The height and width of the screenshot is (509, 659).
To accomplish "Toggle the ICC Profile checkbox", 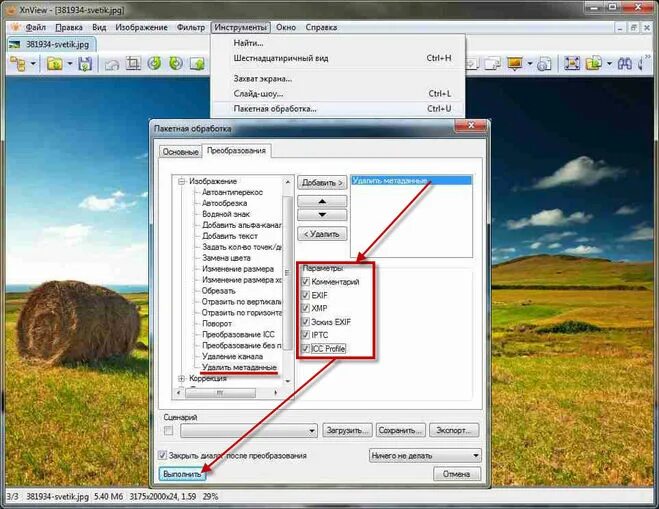I will [x=306, y=348].
